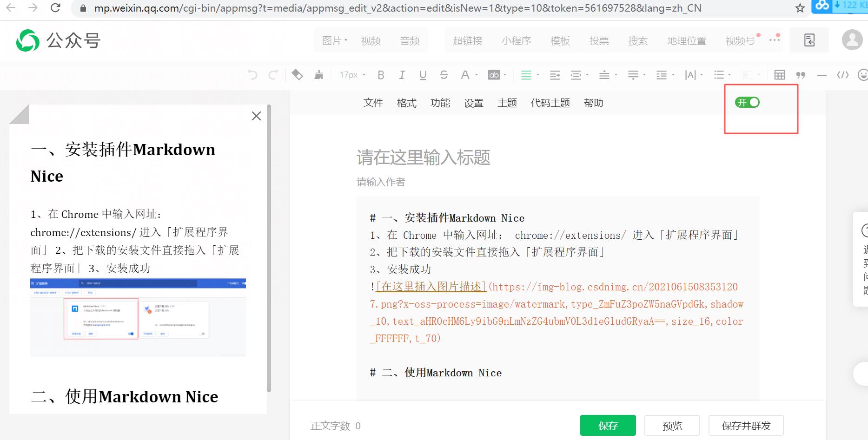This screenshot has height=440, width=868.
Task: Click the clear formatting eraser icon
Action: click(297, 75)
